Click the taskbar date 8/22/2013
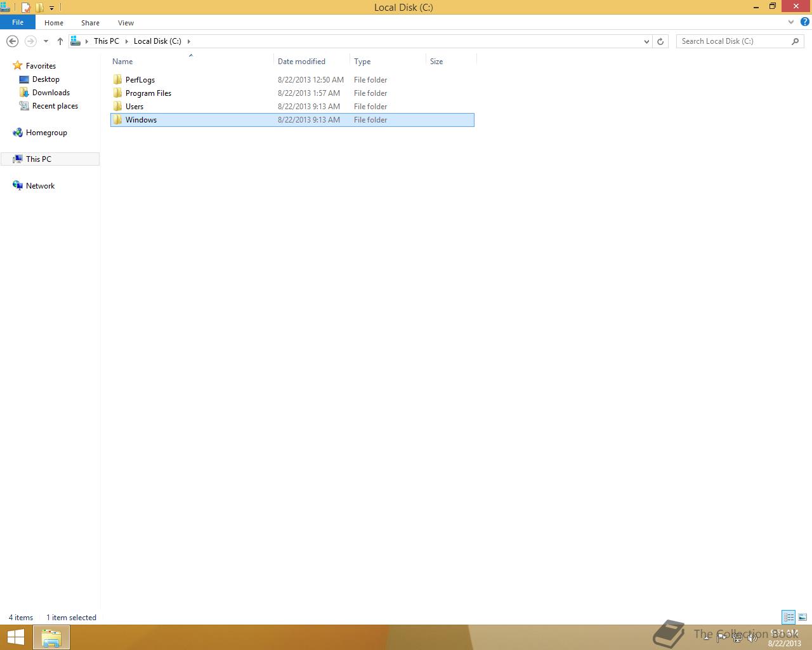 click(785, 643)
